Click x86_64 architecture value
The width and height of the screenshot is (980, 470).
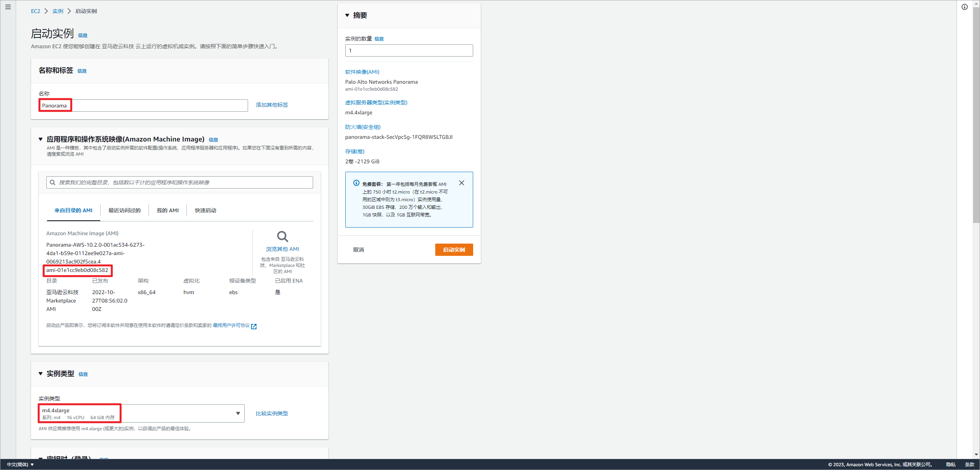[147, 292]
